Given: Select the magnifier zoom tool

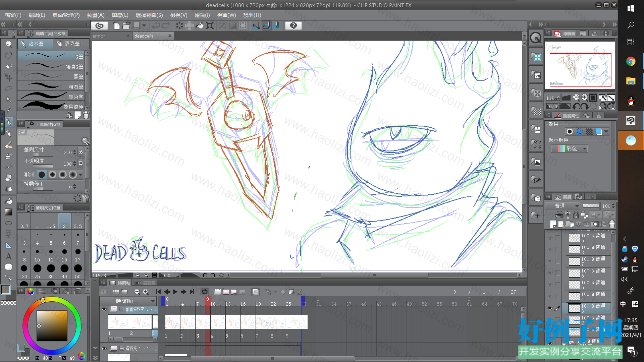Looking at the screenshot, I should tap(9, 44).
